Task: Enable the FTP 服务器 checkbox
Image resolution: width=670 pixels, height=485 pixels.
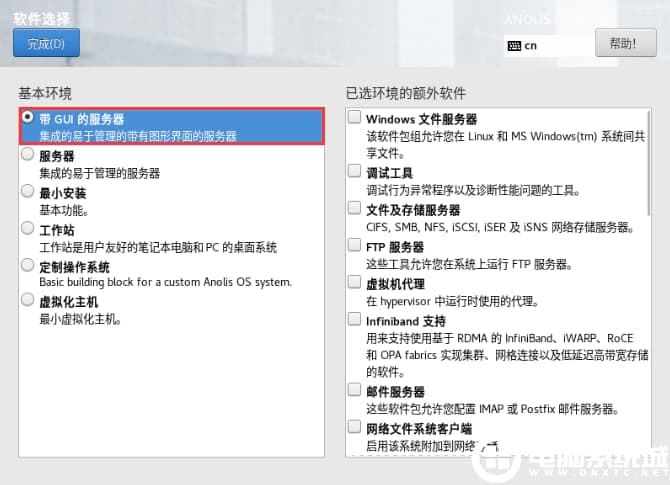Action: pos(354,245)
